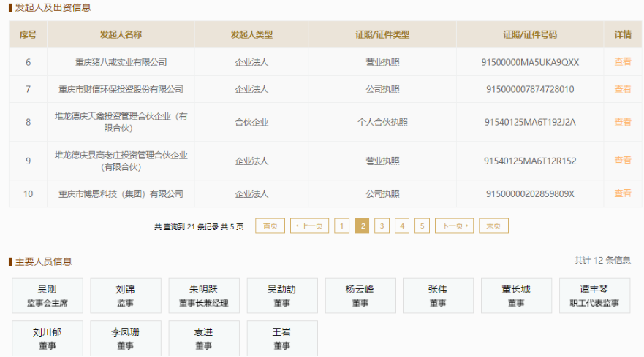
Task: Go to page 4
Action: click(x=402, y=226)
